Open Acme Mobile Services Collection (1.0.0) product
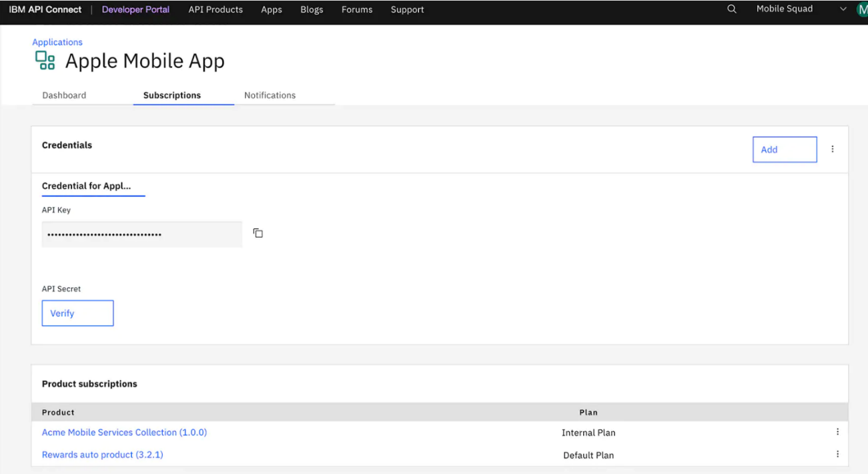 [124, 433]
